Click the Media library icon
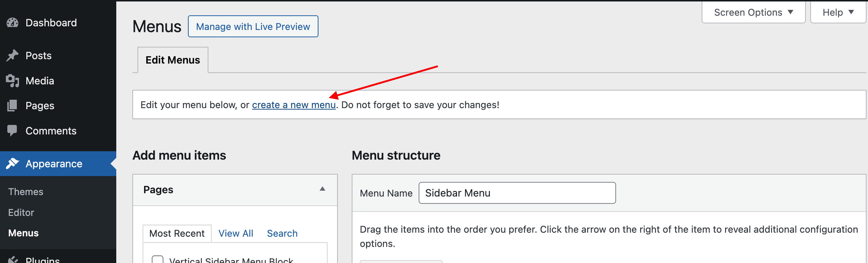 [12, 81]
